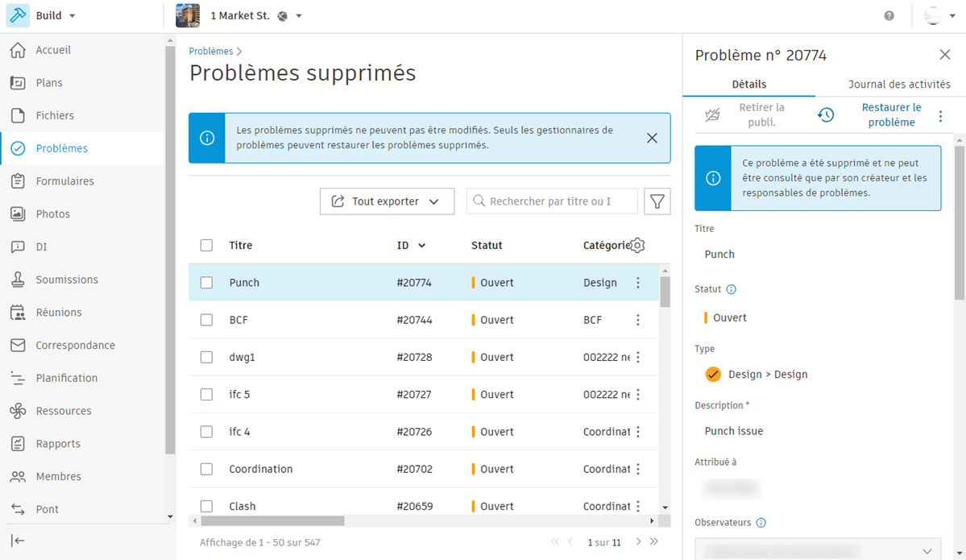Toggle the select-all checkbox in the header

207,246
